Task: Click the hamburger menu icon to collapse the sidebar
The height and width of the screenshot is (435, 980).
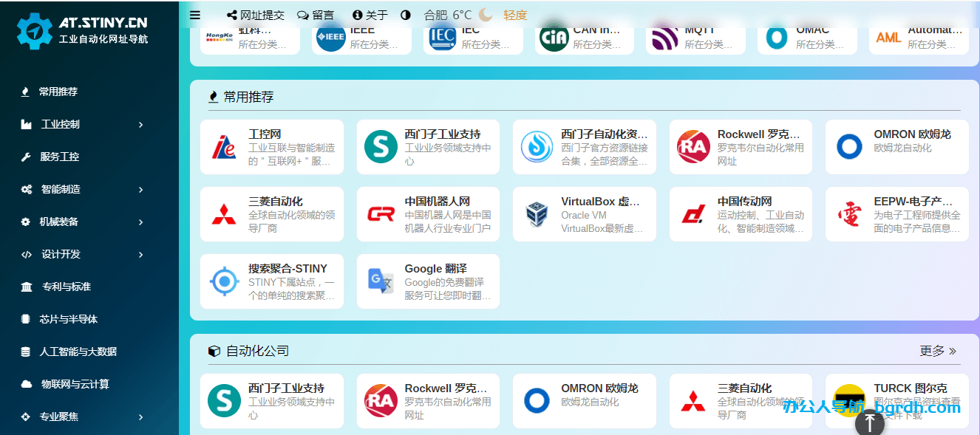Action: tap(195, 15)
